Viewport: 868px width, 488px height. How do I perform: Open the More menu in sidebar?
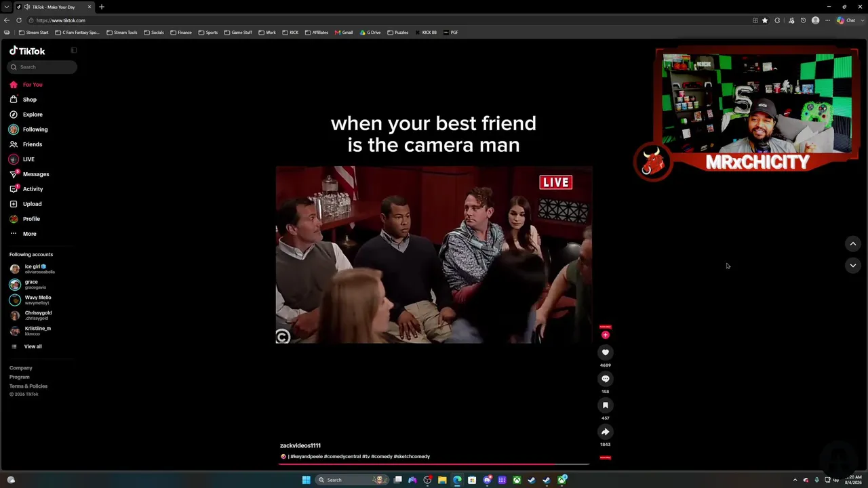click(23, 234)
